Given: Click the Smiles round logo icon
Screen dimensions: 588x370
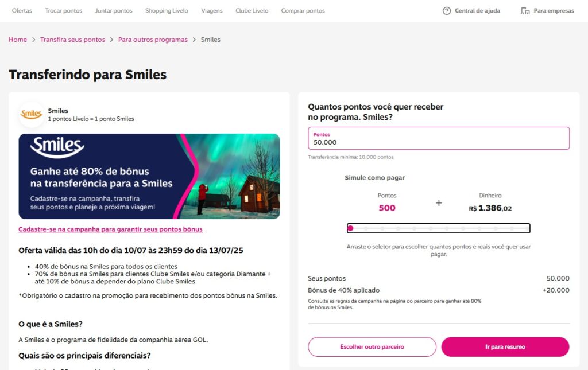Looking at the screenshot, I should click(32, 114).
